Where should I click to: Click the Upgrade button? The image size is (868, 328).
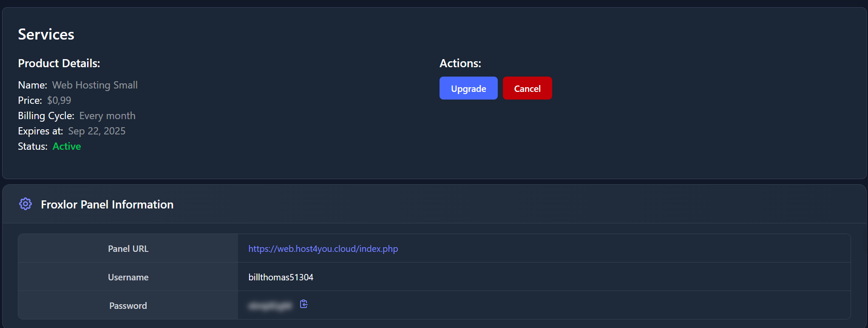[468, 88]
